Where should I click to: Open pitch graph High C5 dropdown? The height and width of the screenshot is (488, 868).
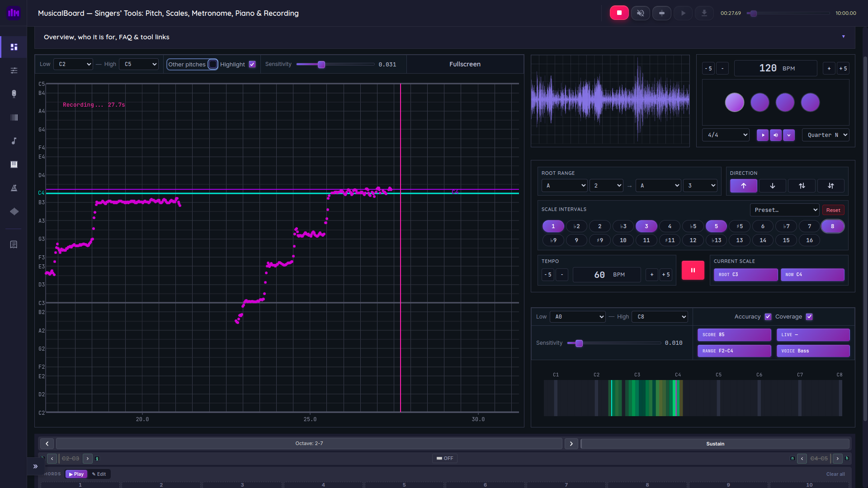point(139,64)
